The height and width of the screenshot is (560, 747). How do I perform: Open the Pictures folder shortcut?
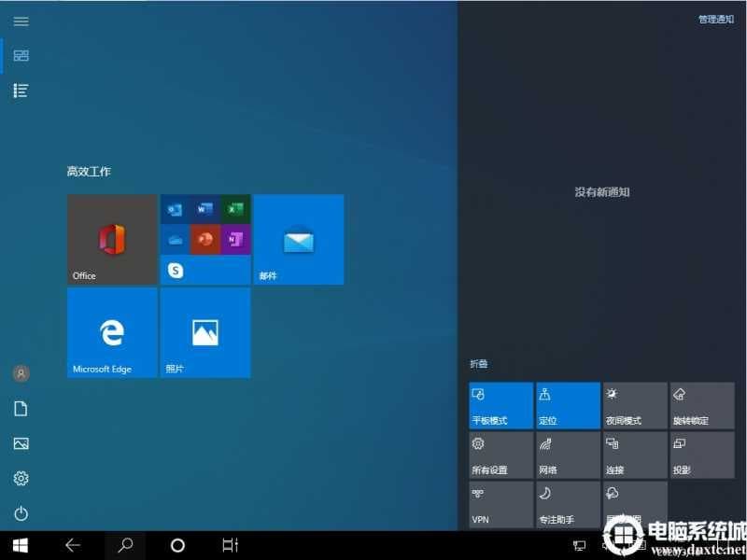[x=21, y=444]
